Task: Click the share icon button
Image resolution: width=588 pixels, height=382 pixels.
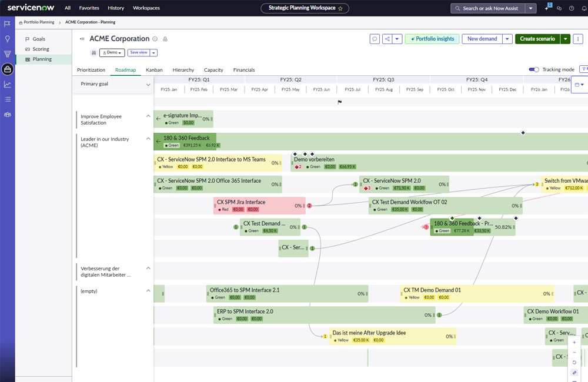Action: point(387,39)
